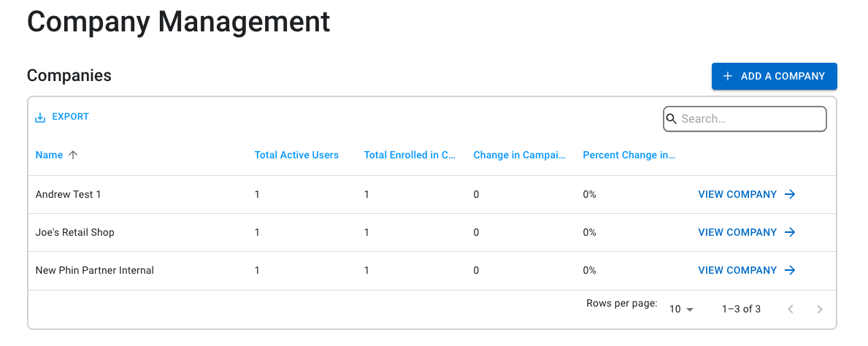Click the ascending sort arrow beside Name
Image resolution: width=868 pixels, height=346 pixels.
72,155
